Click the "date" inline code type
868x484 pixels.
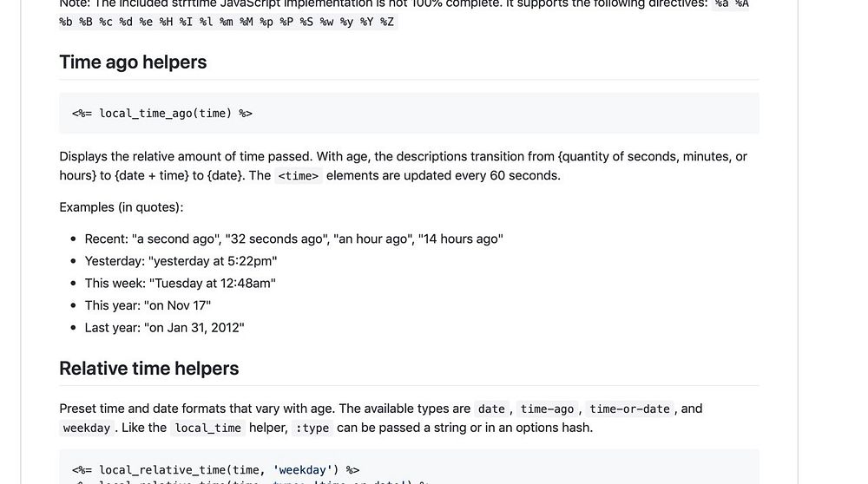[491, 409]
